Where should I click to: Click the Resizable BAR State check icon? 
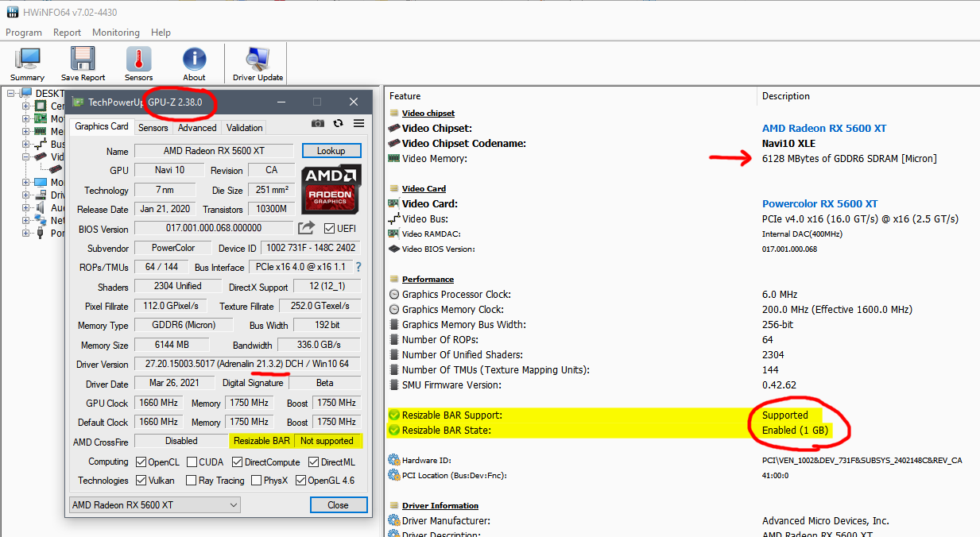coord(393,430)
